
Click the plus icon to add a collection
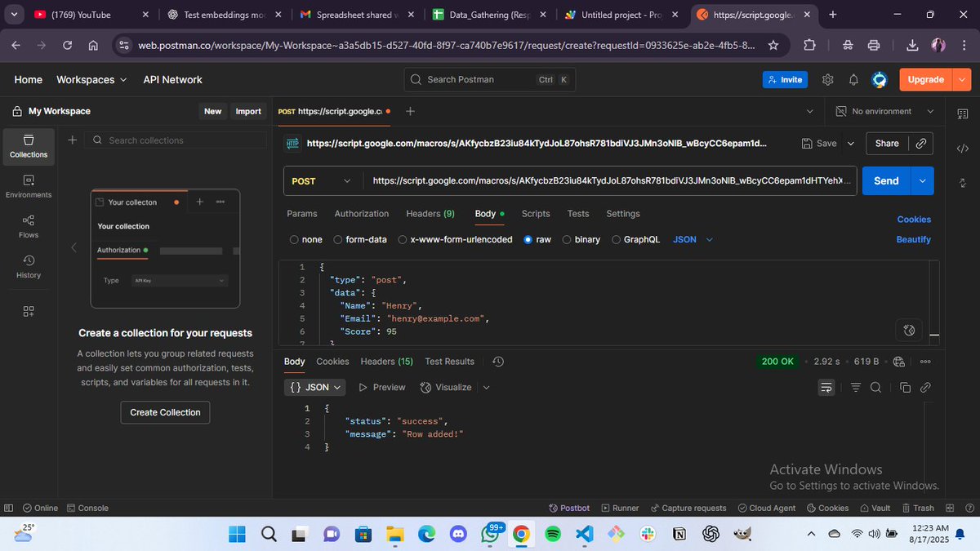point(72,140)
